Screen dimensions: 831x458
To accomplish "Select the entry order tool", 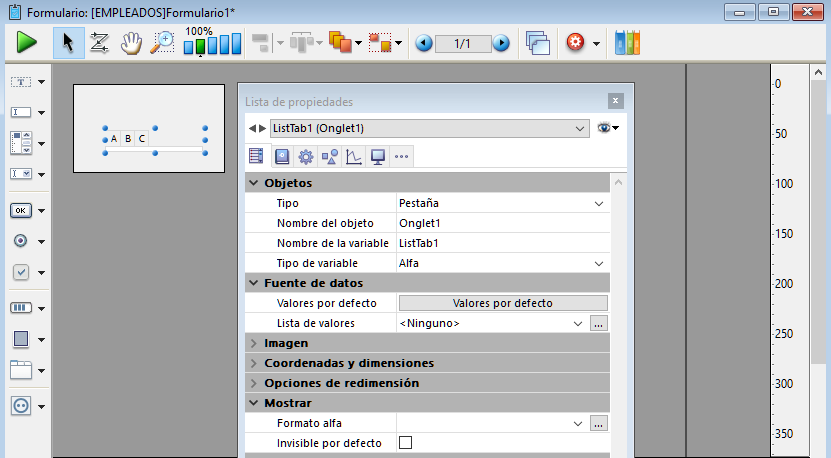I will pos(99,43).
